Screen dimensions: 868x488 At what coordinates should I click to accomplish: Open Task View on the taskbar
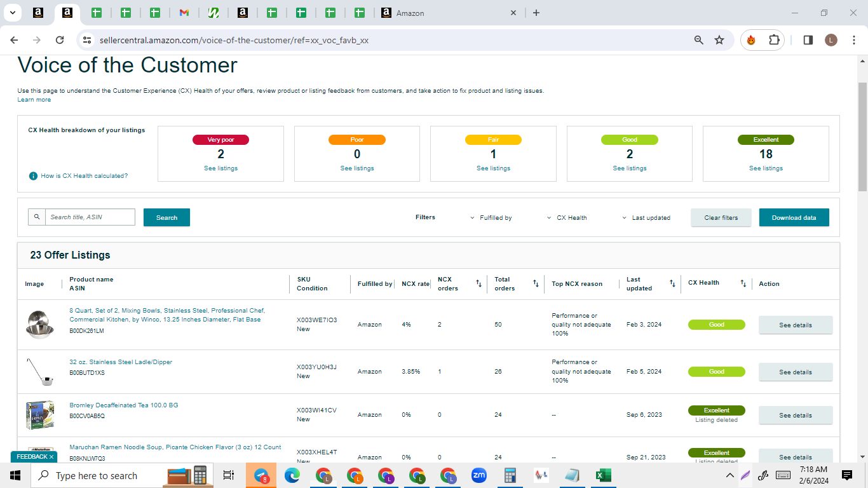(x=229, y=475)
